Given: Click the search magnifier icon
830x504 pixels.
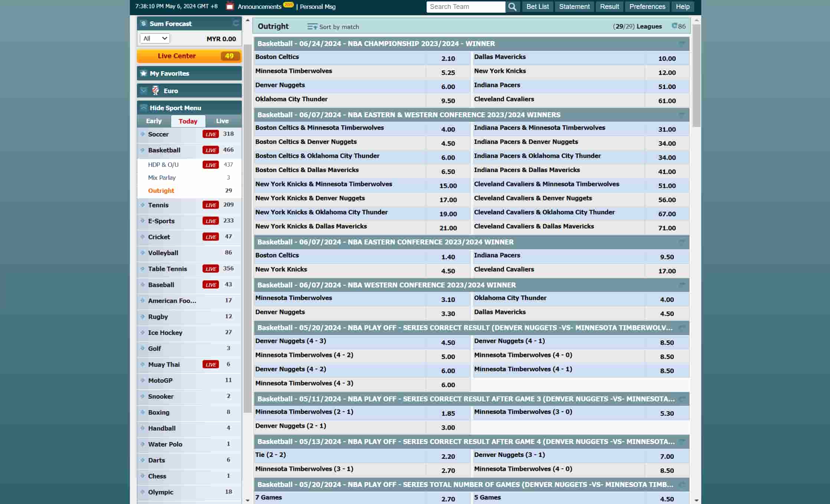Looking at the screenshot, I should [x=512, y=7].
